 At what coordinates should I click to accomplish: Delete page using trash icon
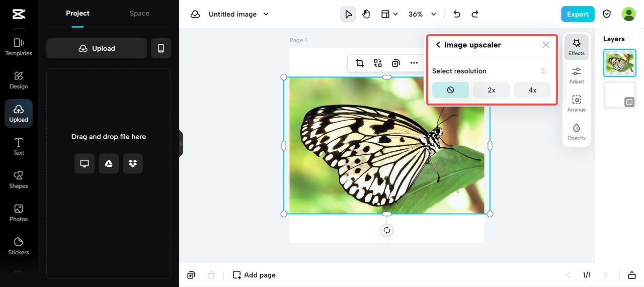211,275
